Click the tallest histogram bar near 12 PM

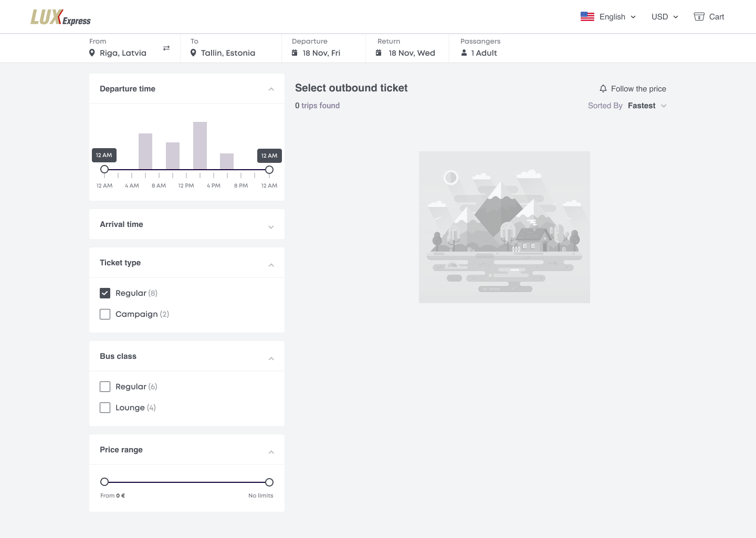coord(200,146)
